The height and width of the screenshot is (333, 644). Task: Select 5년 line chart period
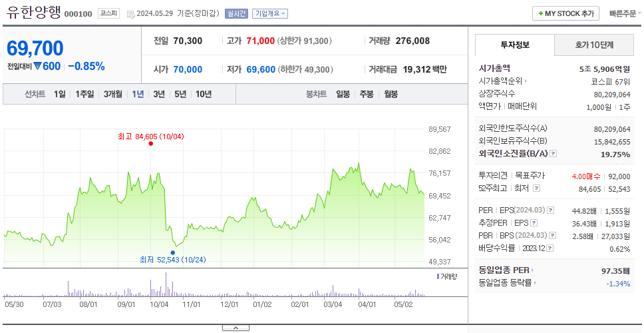[x=180, y=94]
